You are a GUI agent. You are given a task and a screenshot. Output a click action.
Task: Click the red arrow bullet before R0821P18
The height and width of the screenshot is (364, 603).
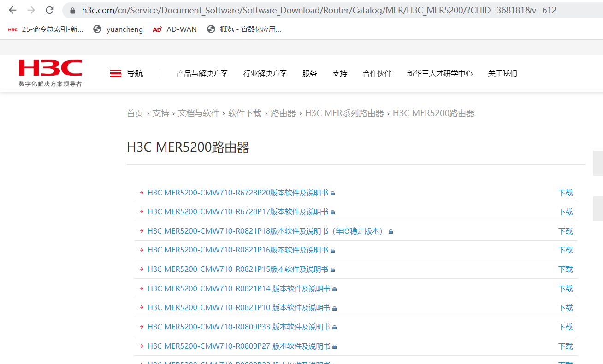coord(142,231)
